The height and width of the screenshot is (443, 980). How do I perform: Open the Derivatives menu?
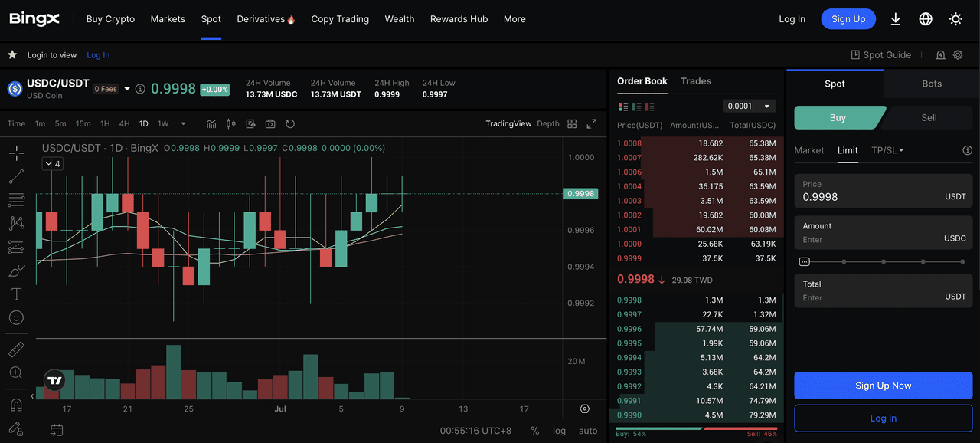[266, 19]
